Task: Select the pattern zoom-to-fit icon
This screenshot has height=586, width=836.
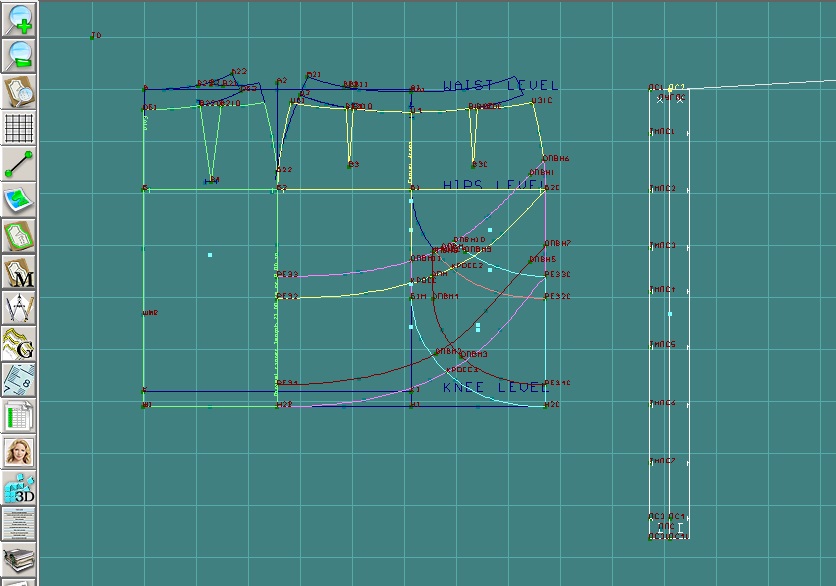Action: pyautogui.click(x=19, y=92)
